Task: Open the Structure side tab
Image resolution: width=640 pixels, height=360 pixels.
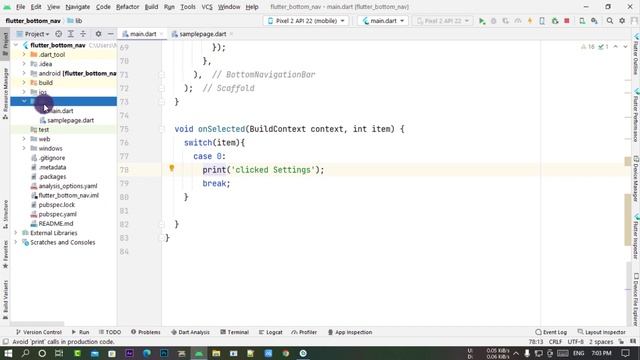Action: [5, 213]
